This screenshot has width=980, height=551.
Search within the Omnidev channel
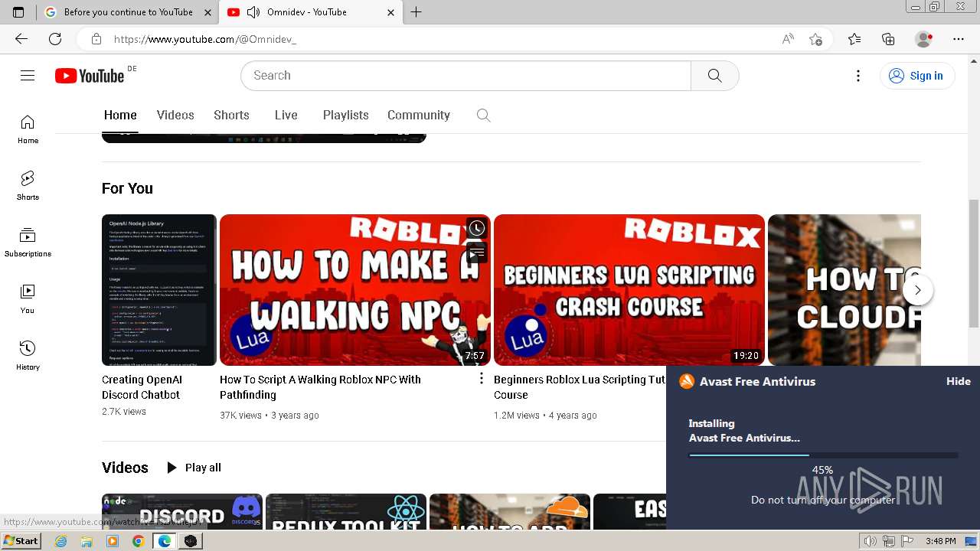483,115
